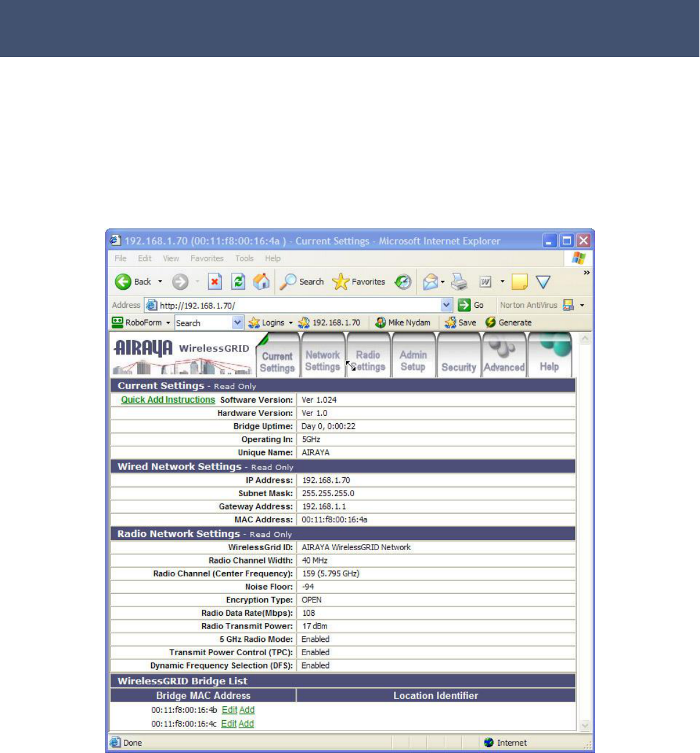The height and width of the screenshot is (753, 700).
Task: Click the Windows flag throbber icon
Action: pos(579,258)
